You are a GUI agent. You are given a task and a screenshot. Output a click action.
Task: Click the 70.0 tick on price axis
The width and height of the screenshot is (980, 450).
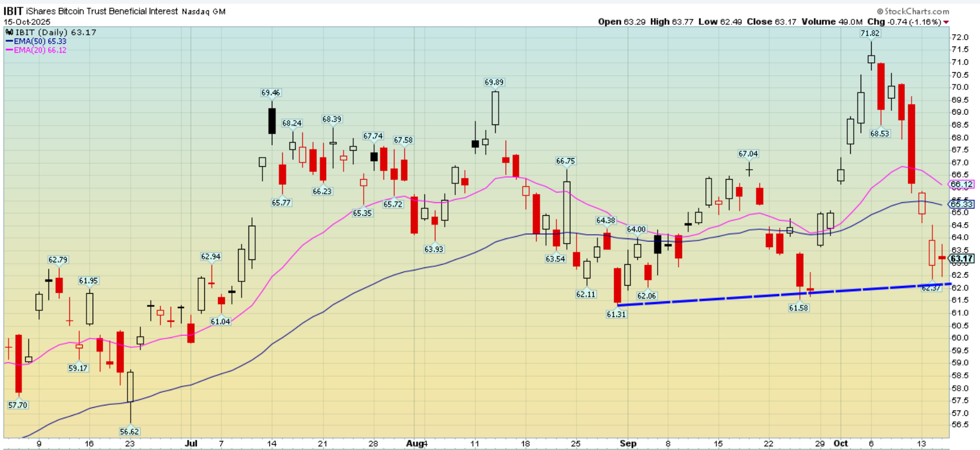tap(960, 87)
